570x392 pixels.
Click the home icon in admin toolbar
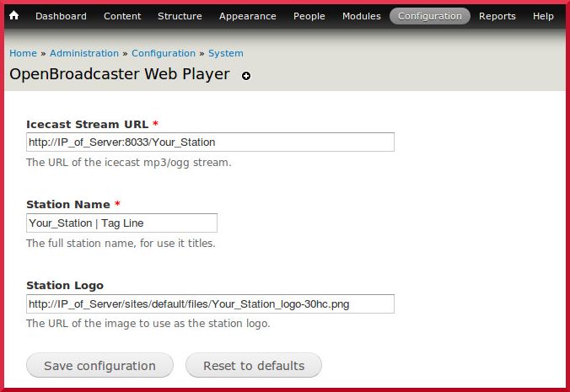pos(13,16)
